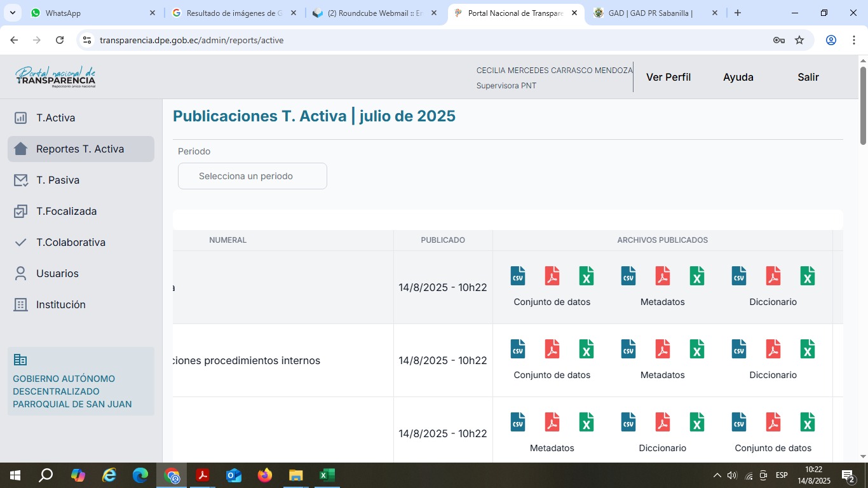
Task: Click the Ver Perfil link
Action: pos(668,77)
